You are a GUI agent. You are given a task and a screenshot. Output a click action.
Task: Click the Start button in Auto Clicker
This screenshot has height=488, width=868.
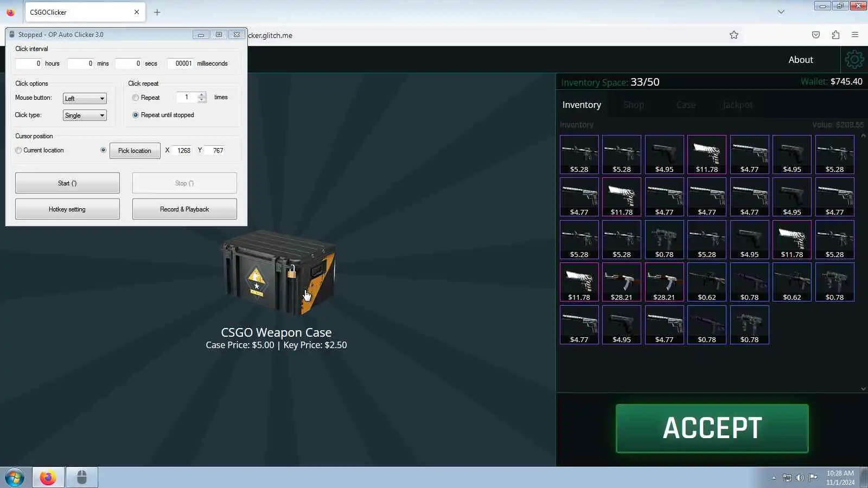[67, 183]
